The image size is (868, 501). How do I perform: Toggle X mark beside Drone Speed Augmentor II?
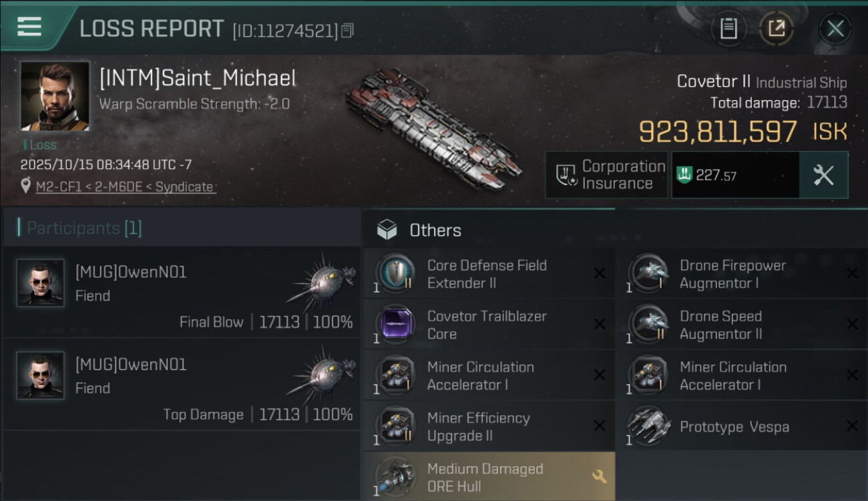(x=851, y=324)
